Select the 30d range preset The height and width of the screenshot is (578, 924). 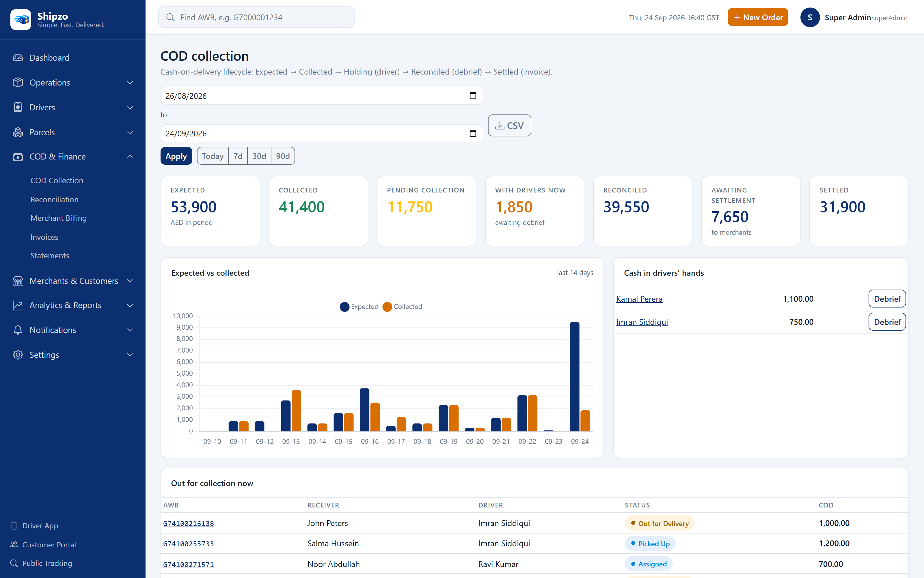tap(259, 156)
